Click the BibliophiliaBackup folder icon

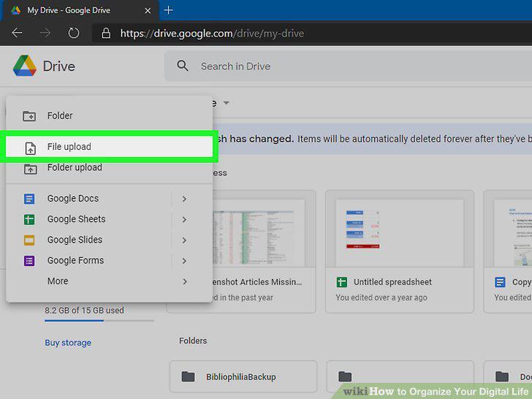pyautogui.click(x=188, y=376)
